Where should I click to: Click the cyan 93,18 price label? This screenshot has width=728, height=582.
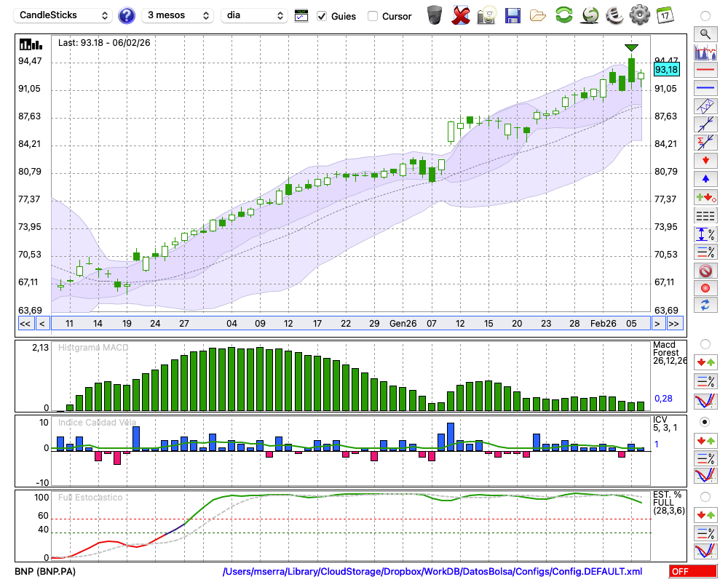click(x=666, y=70)
